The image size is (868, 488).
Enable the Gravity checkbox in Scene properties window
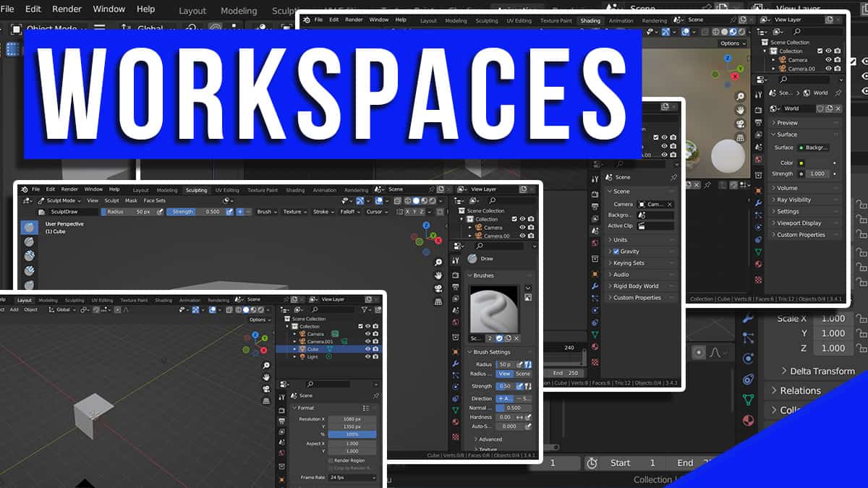pos(616,252)
